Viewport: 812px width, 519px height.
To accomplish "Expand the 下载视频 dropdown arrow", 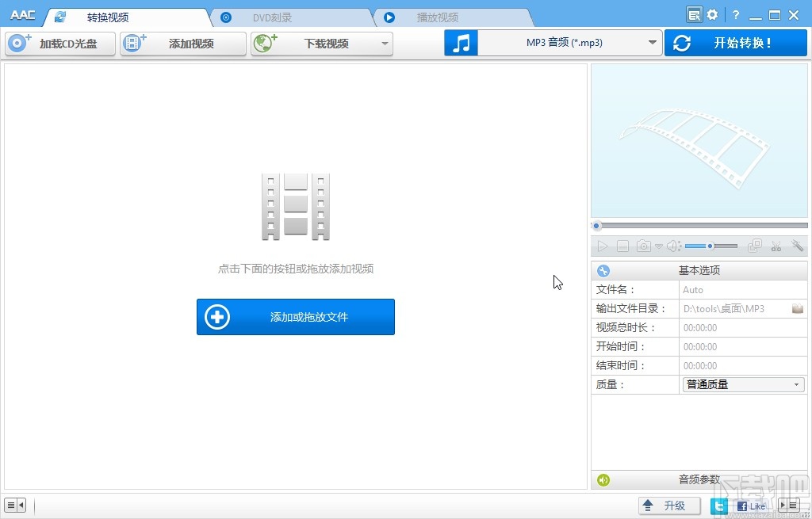I will [386, 44].
